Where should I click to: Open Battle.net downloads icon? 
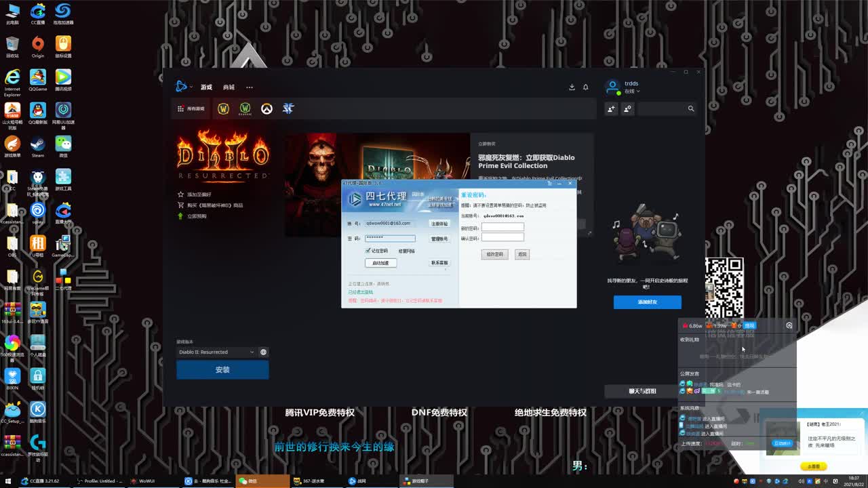click(x=572, y=87)
